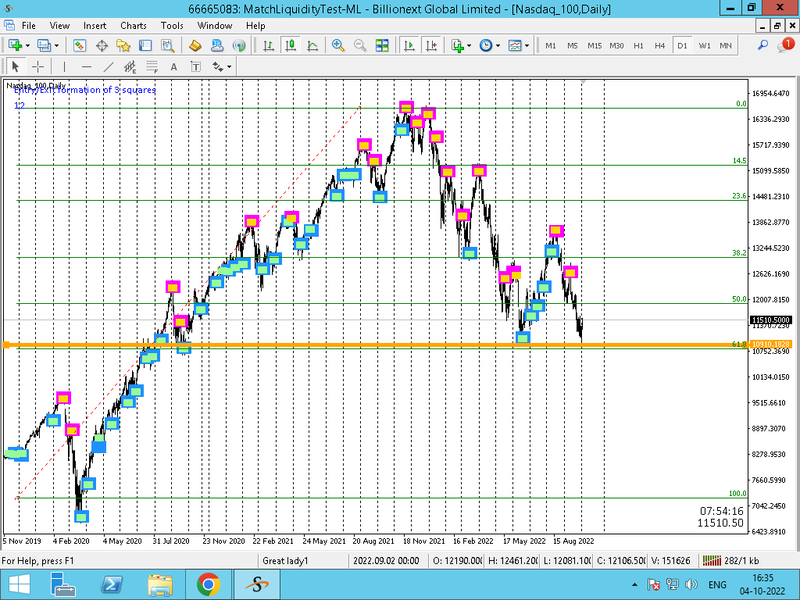The height and width of the screenshot is (600, 800).
Task: Expand the Templates dropdown arrow
Action: coord(527,45)
